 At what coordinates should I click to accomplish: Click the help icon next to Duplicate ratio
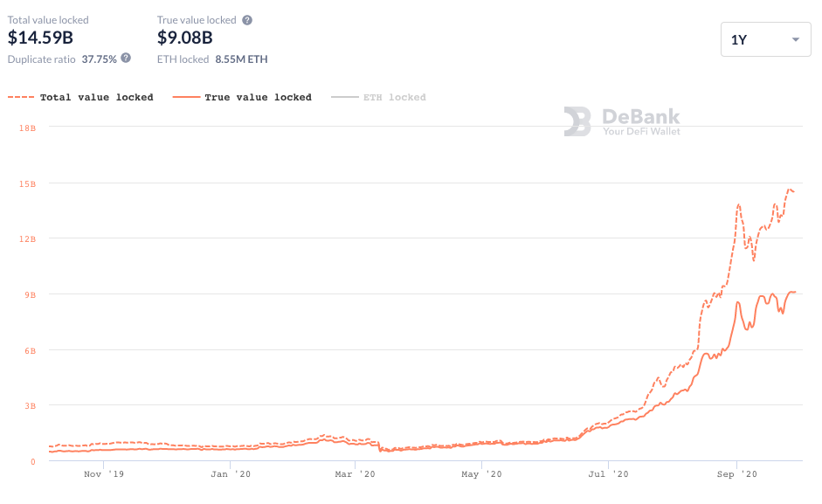[x=126, y=59]
